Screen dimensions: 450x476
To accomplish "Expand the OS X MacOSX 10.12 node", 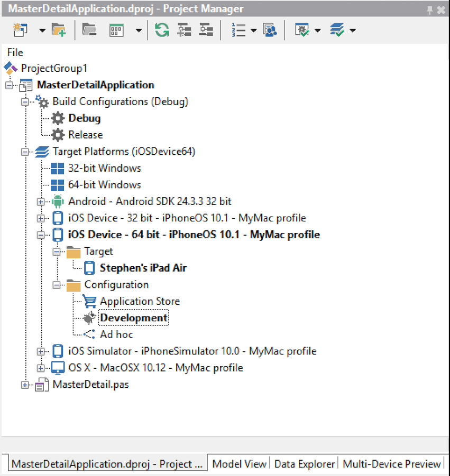I will [x=41, y=368].
